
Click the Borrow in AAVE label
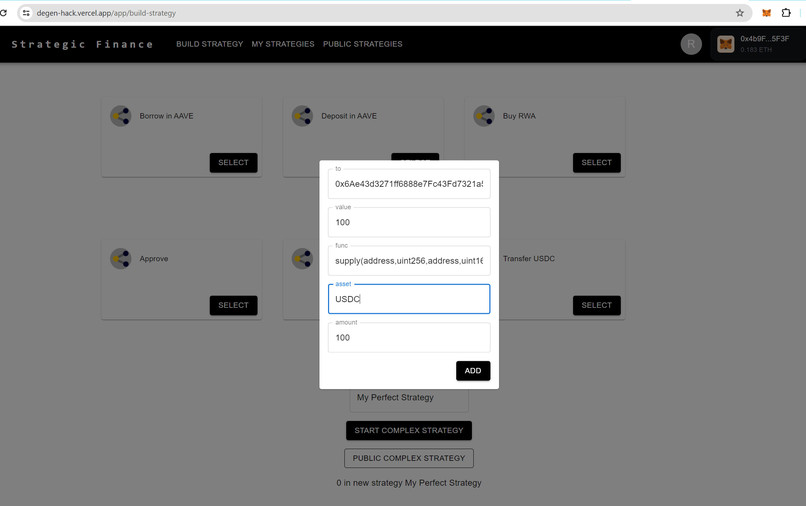tap(167, 116)
